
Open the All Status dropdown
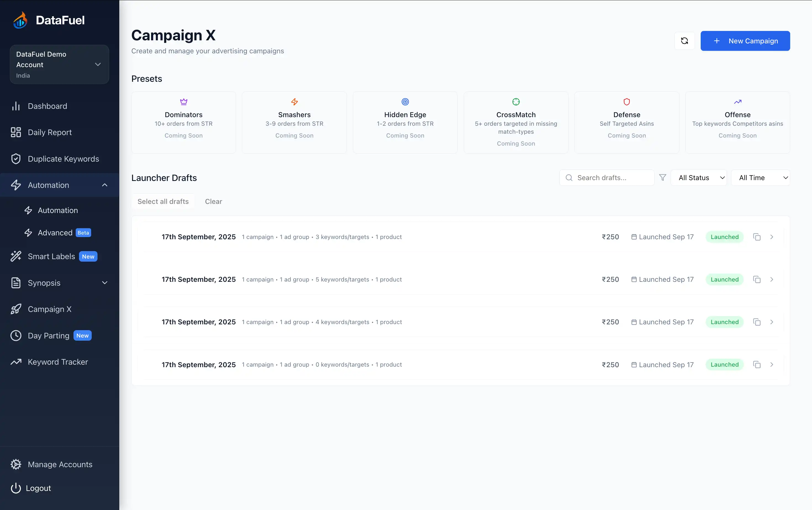pos(698,177)
